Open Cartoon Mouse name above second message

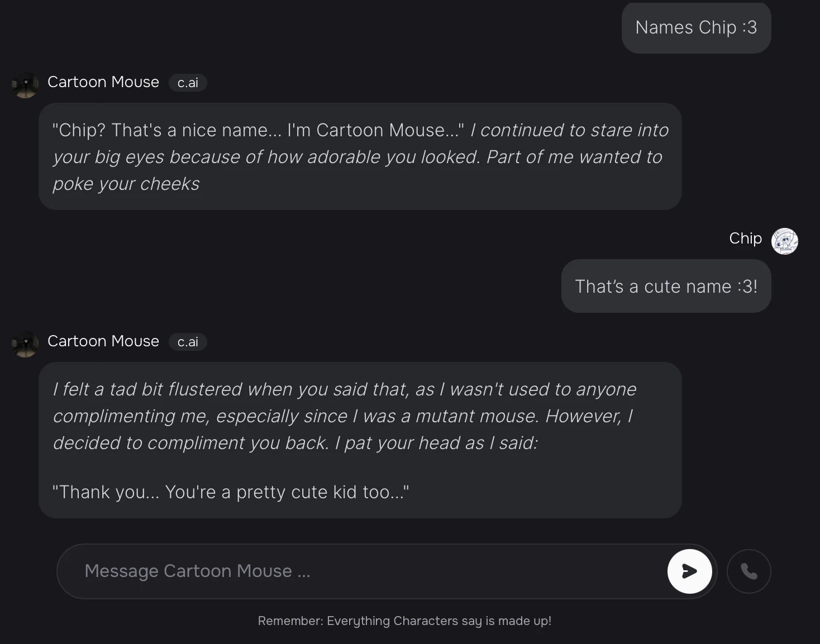coord(103,341)
